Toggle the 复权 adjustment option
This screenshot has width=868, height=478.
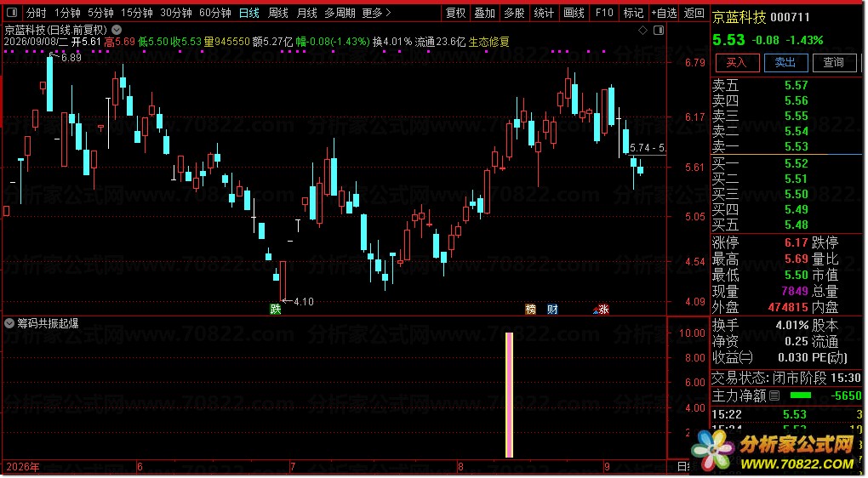[456, 12]
